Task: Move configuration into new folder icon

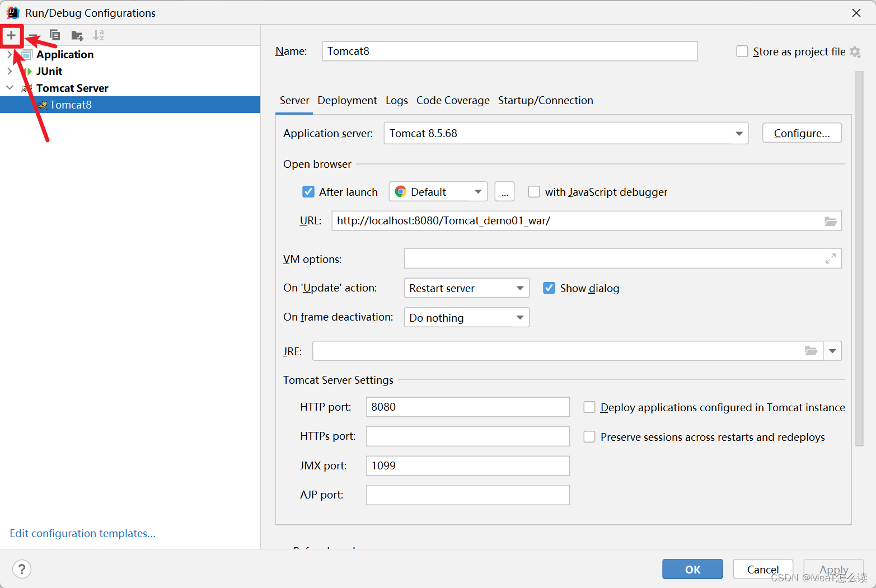Action: coord(77,36)
